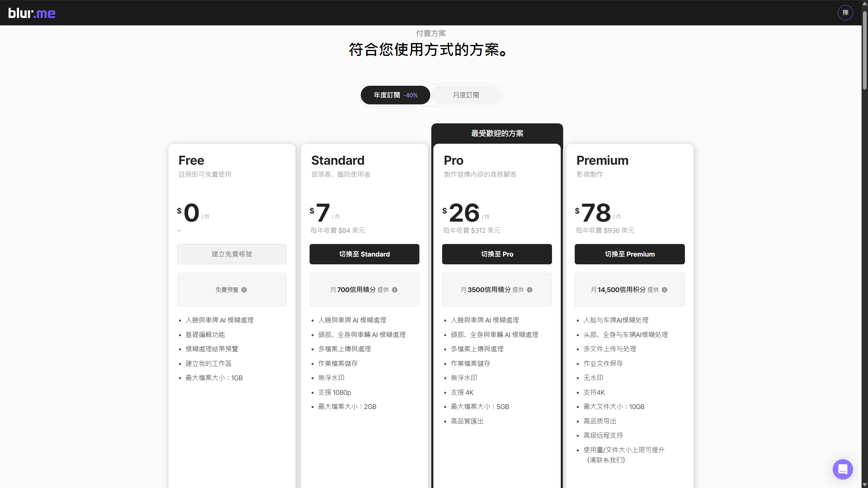Click 最大文件大小：10GB feature
Viewport: 868px width, 488px height.
pos(614,407)
